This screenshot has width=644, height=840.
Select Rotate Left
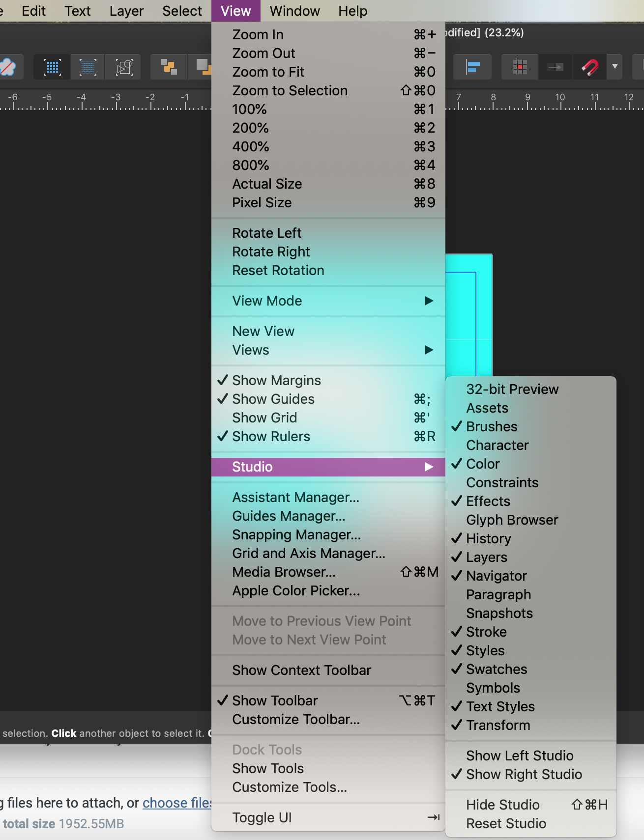pos(328,233)
